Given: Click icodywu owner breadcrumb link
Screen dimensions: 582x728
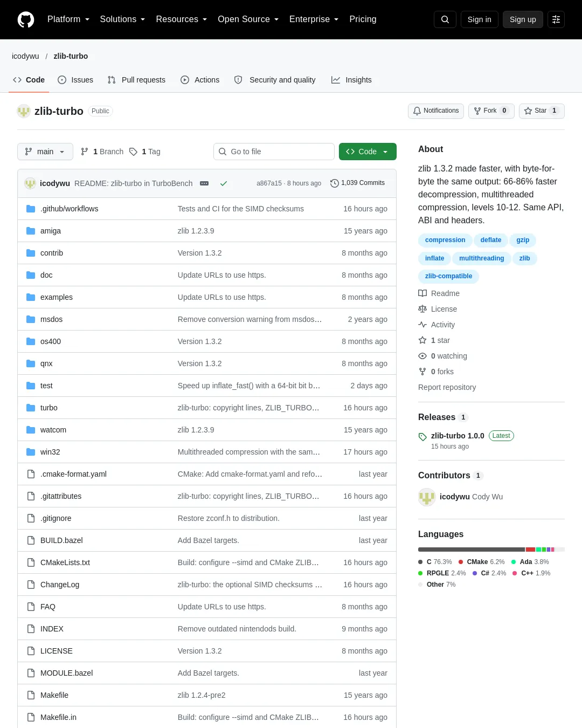Looking at the screenshot, I should pyautogui.click(x=25, y=56).
